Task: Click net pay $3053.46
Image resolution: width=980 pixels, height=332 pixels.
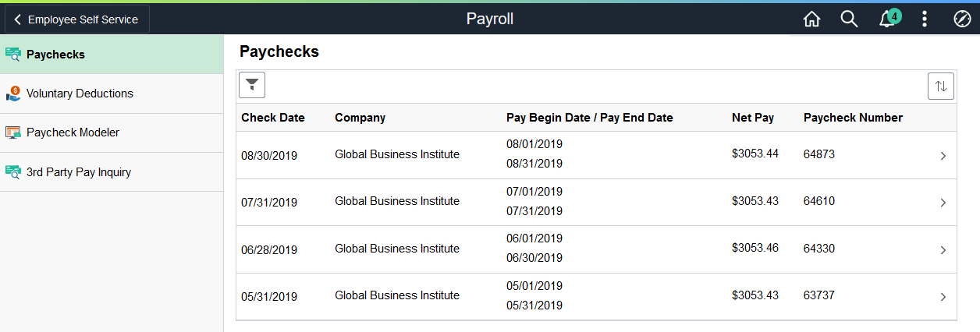Action: click(x=755, y=248)
